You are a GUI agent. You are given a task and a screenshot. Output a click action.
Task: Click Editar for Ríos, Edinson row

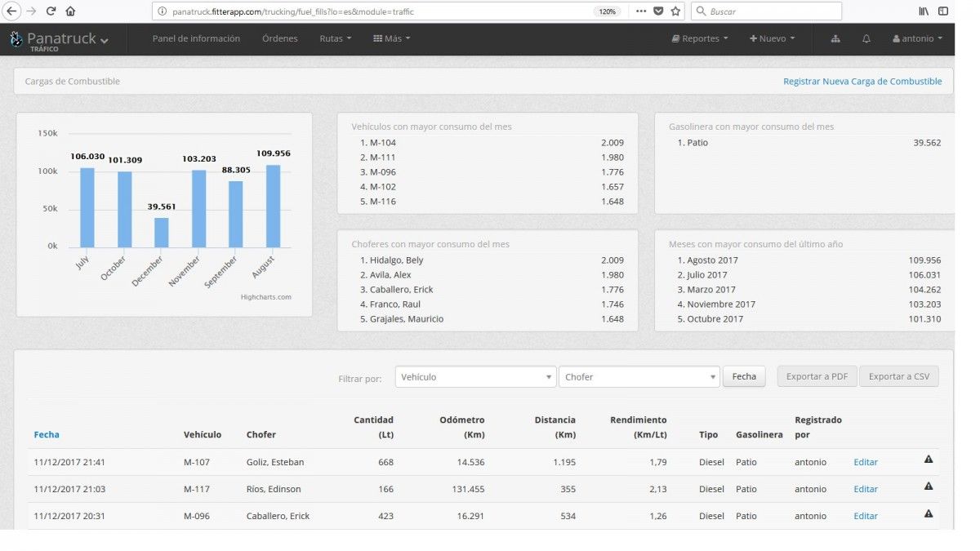(866, 489)
